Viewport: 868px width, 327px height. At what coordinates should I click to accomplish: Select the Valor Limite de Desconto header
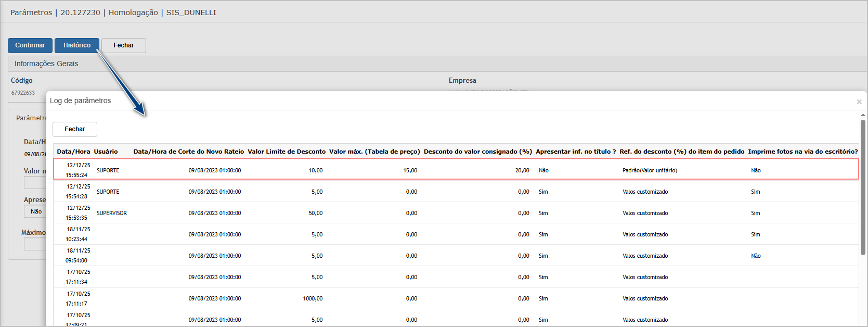tap(287, 152)
